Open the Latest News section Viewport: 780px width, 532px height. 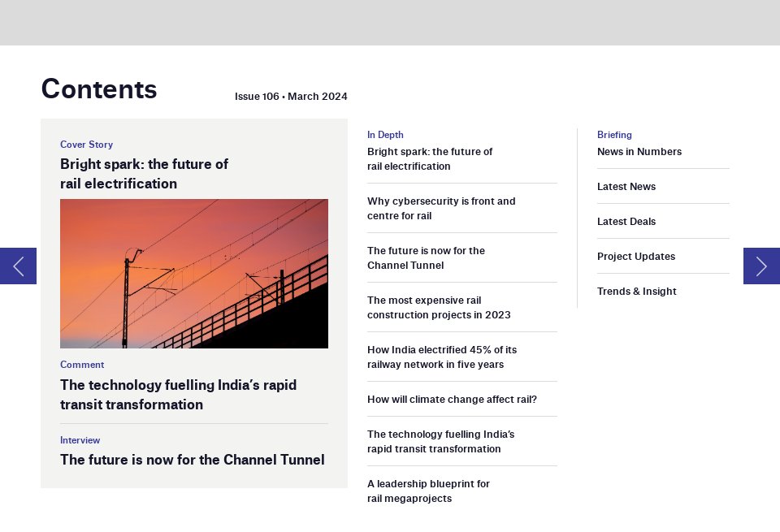(626, 187)
